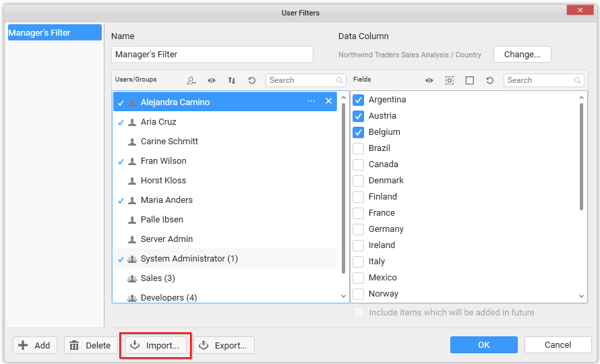600x364 pixels.
Task: Click the add user icon in Users/Groups toolbar
Action: 191,80
